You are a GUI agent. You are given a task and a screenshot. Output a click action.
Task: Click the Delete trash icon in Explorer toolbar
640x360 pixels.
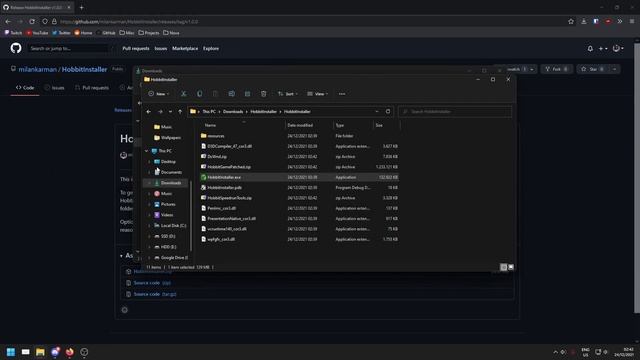[x=264, y=94]
